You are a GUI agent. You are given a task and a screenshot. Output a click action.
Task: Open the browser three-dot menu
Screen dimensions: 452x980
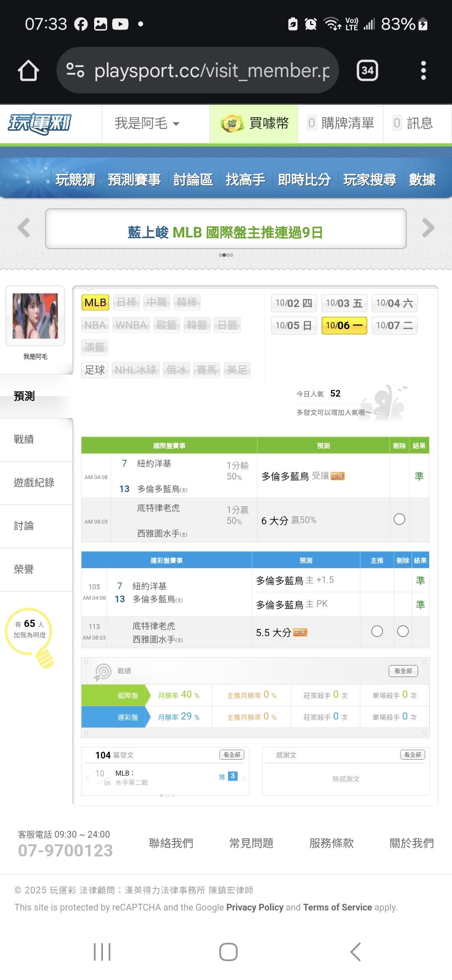pyautogui.click(x=423, y=70)
